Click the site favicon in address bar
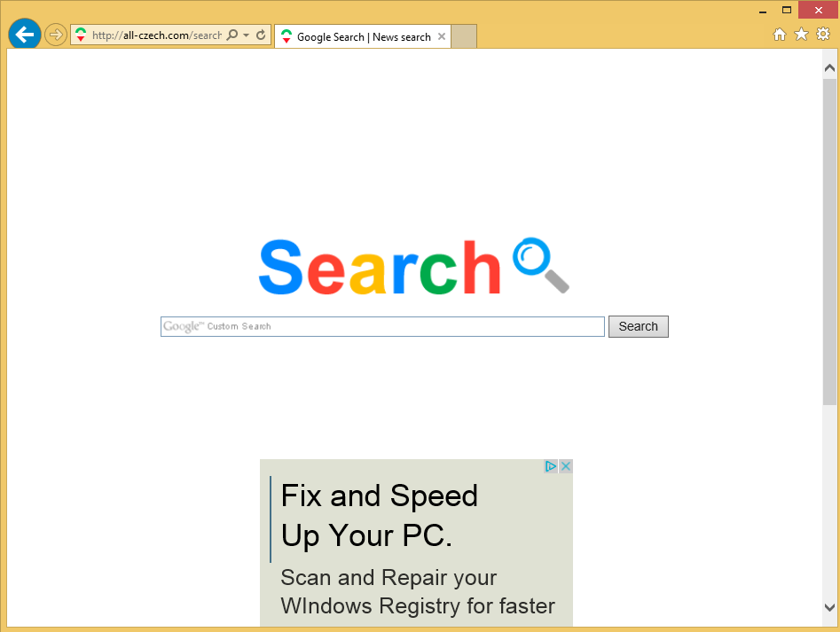The image size is (840, 632). click(81, 35)
